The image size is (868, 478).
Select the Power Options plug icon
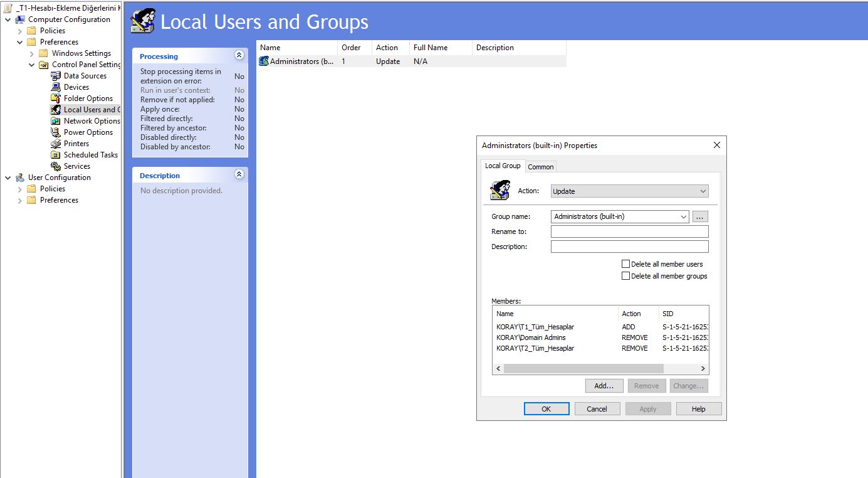pos(55,132)
